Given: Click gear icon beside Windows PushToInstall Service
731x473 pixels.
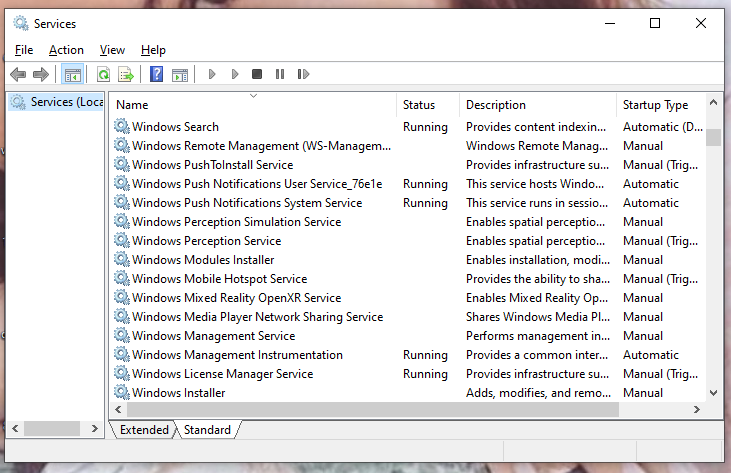Looking at the screenshot, I should click(122, 164).
